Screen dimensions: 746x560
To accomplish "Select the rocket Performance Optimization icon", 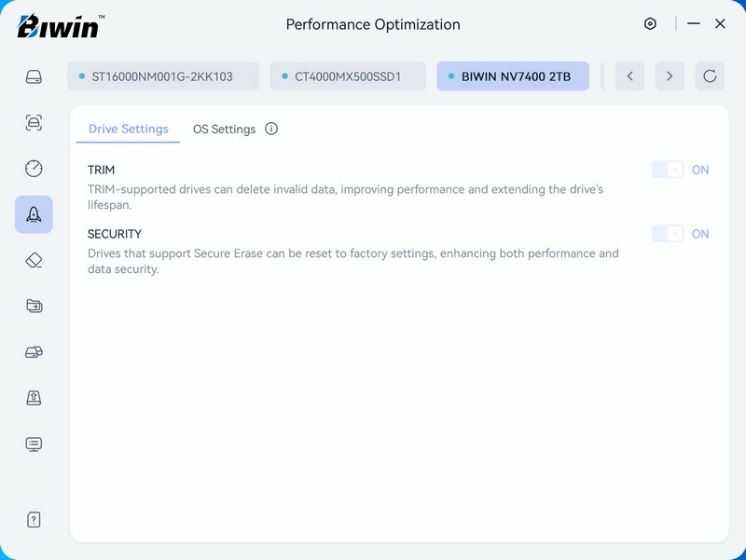I will 34,214.
